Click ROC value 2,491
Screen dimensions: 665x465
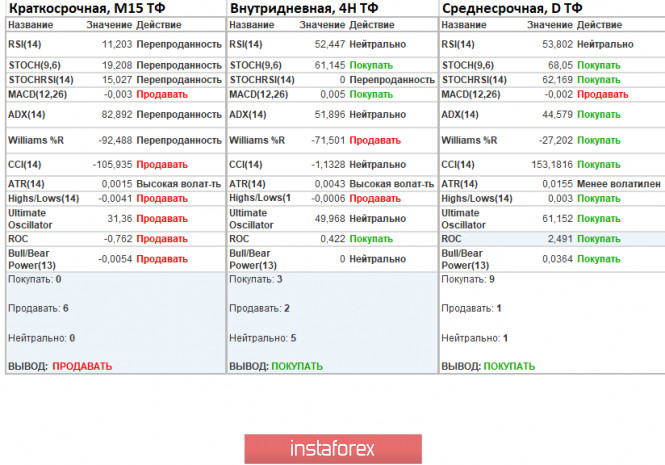click(x=560, y=239)
